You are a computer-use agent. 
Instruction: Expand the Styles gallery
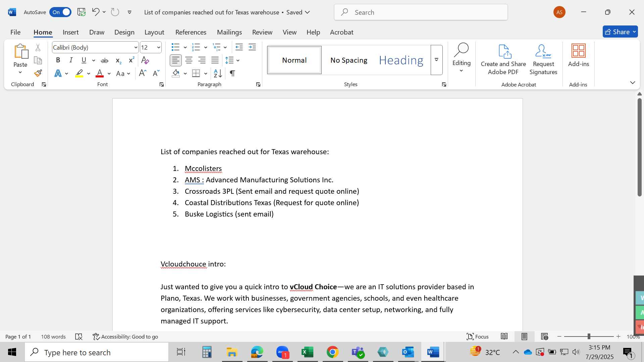click(436, 60)
